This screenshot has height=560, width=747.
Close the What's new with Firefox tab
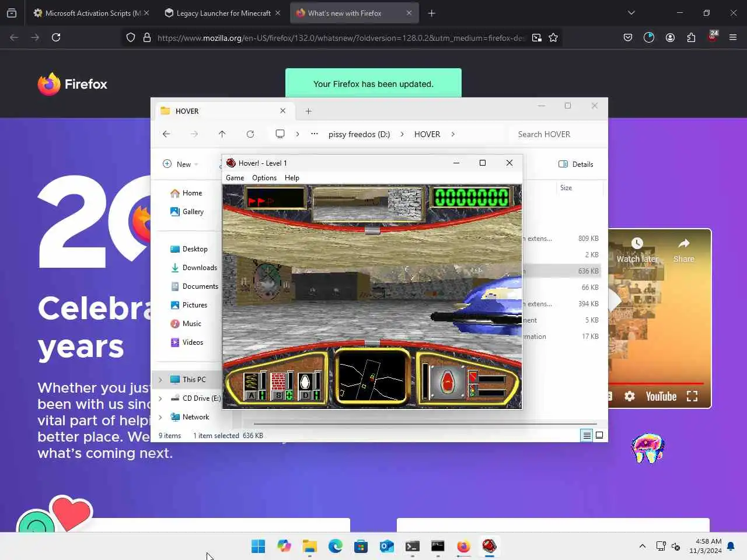pyautogui.click(x=409, y=13)
